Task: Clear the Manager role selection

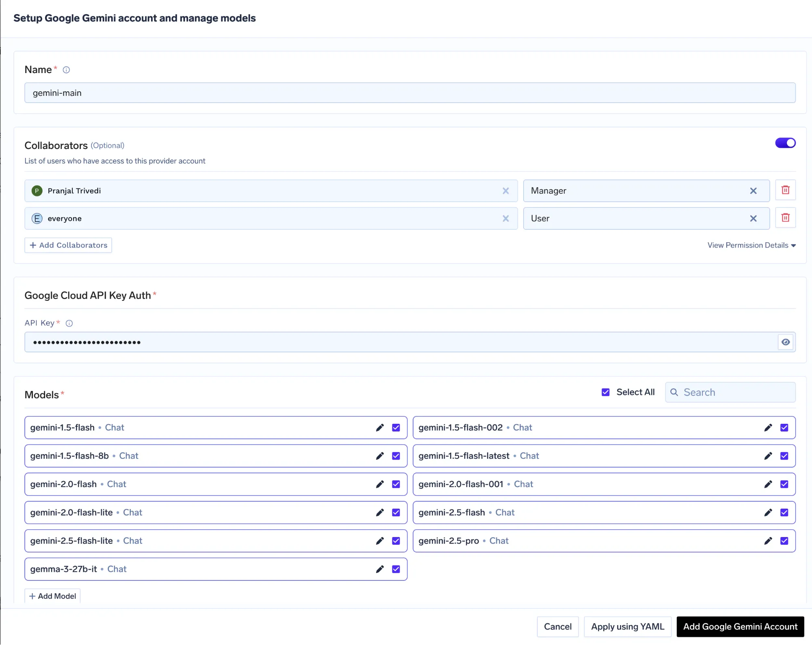Action: 753,191
